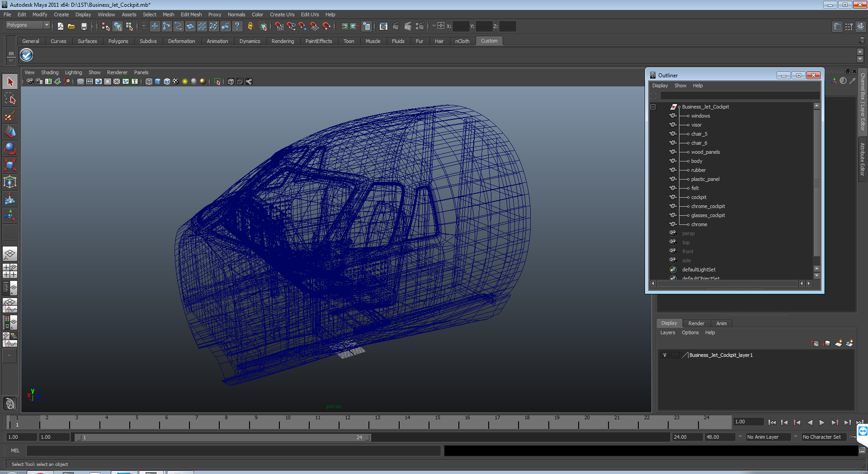Choose the Scale tool in toolbox
Viewport: 868px width, 474px height.
coord(10,165)
